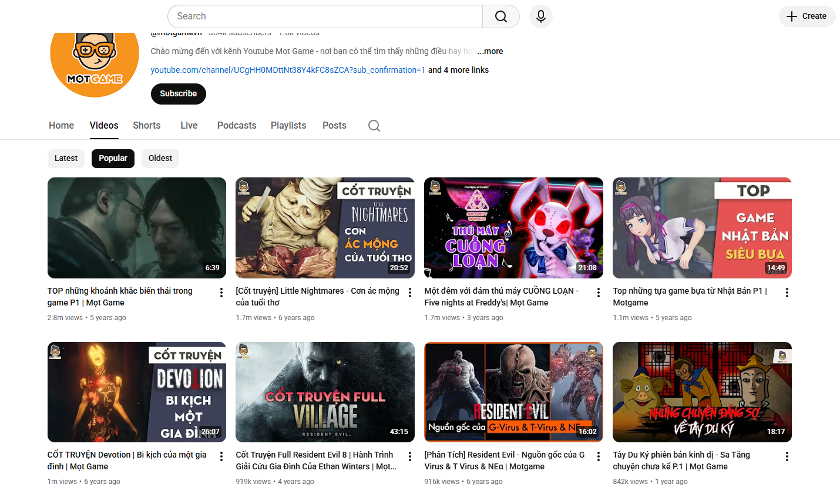This screenshot has height=504, width=840.
Task: Play the Resident Evil Village thumbnail video
Action: [325, 392]
